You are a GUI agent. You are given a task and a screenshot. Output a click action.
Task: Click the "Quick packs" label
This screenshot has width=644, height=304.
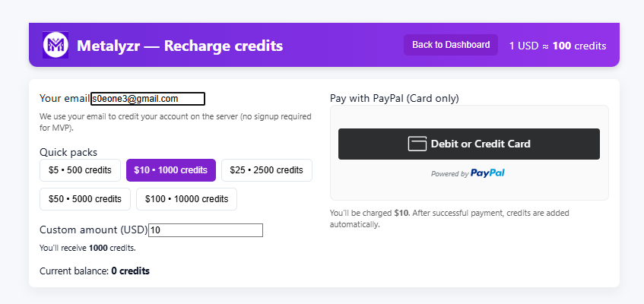pos(68,152)
